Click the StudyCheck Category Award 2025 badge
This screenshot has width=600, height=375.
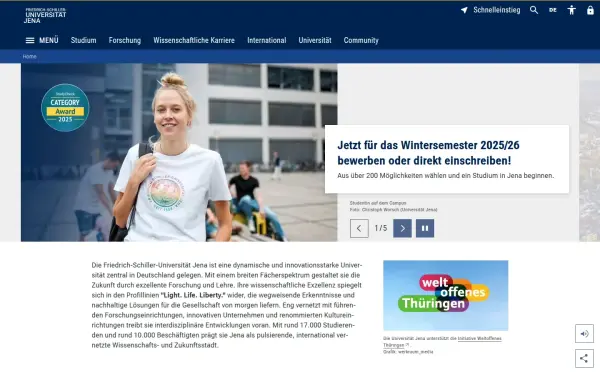point(65,108)
